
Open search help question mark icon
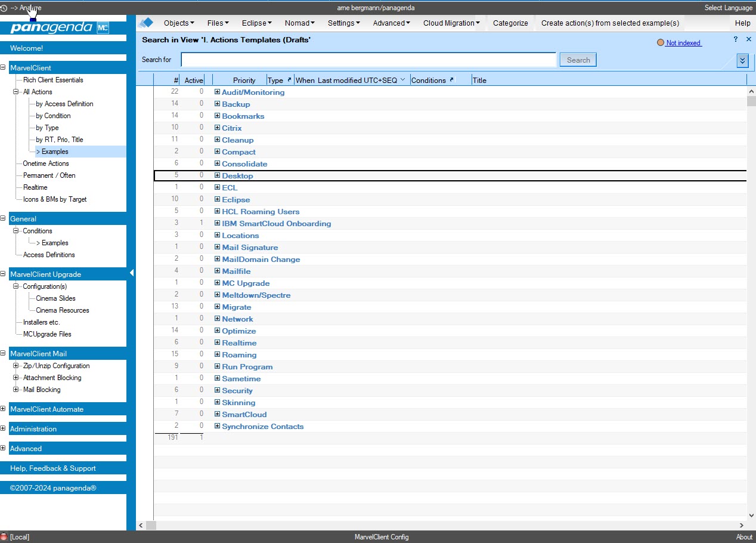point(736,39)
